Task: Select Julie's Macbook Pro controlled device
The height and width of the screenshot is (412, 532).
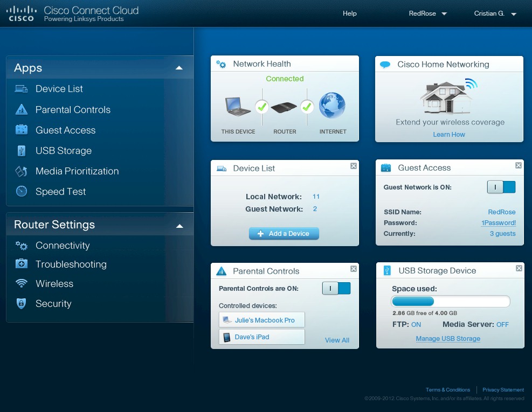Action: 261,320
